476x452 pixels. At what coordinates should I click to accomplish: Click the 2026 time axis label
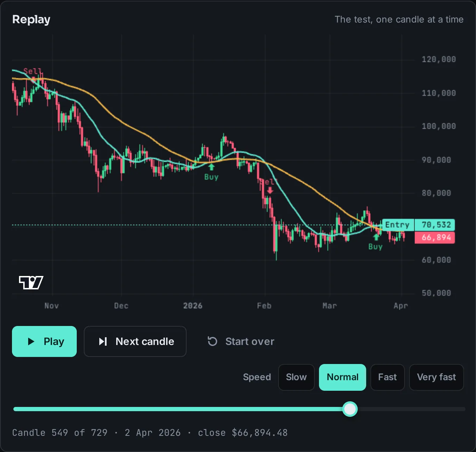pos(193,306)
